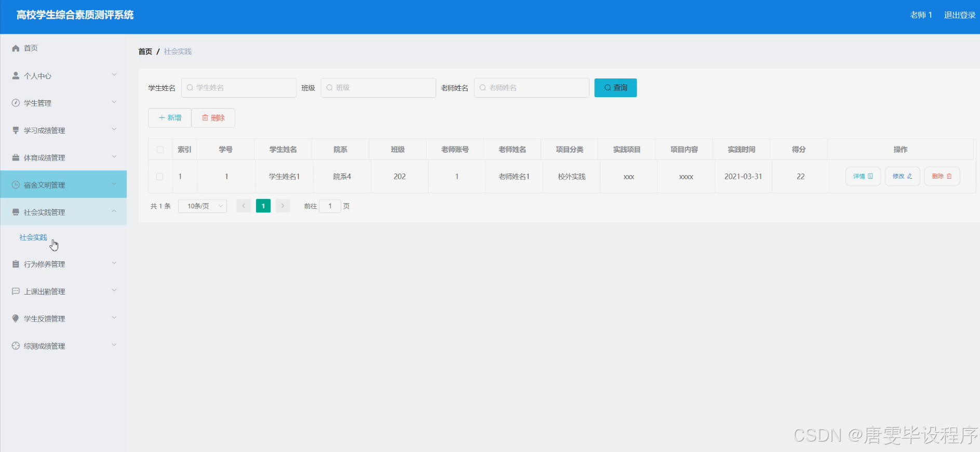Open 学生管理 menu label

37,103
